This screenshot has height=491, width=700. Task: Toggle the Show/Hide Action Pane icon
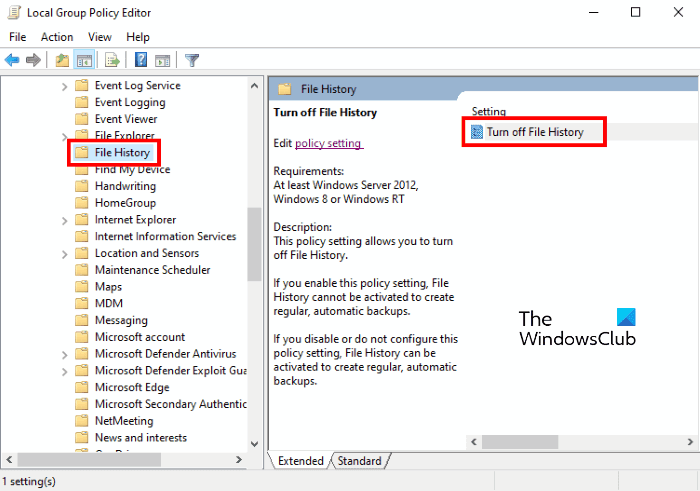click(x=162, y=60)
